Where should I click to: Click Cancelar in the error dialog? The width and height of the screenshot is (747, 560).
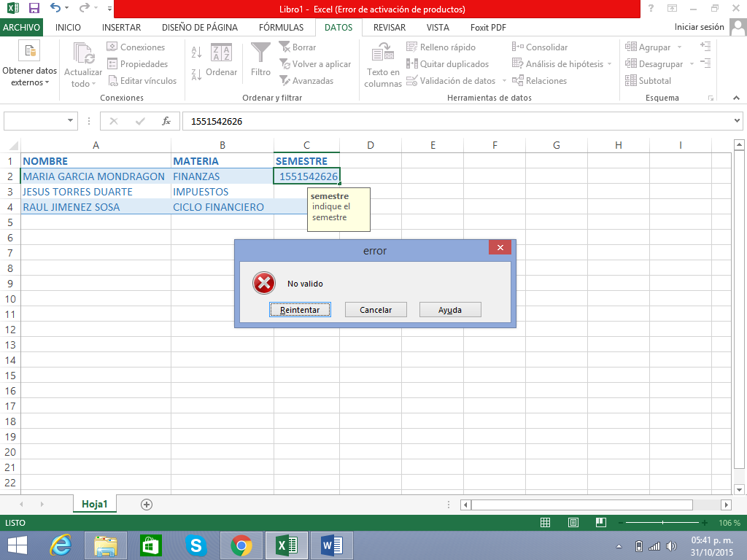point(376,310)
